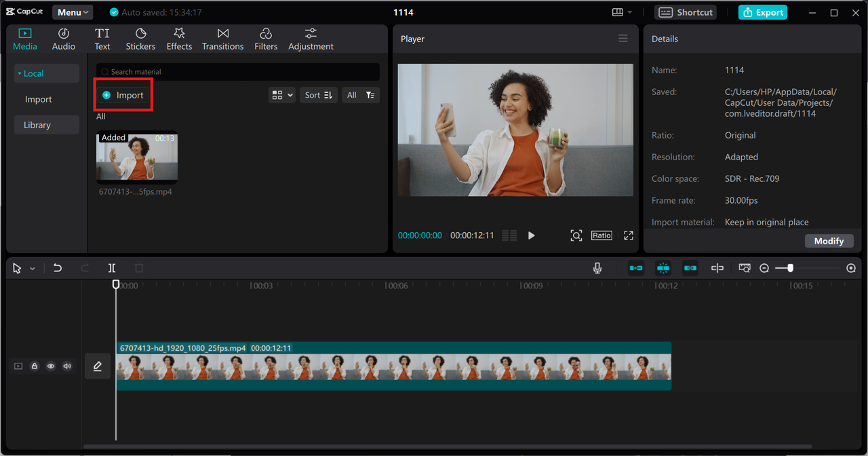Select the Split tool in the timeline toolbar

click(x=111, y=268)
